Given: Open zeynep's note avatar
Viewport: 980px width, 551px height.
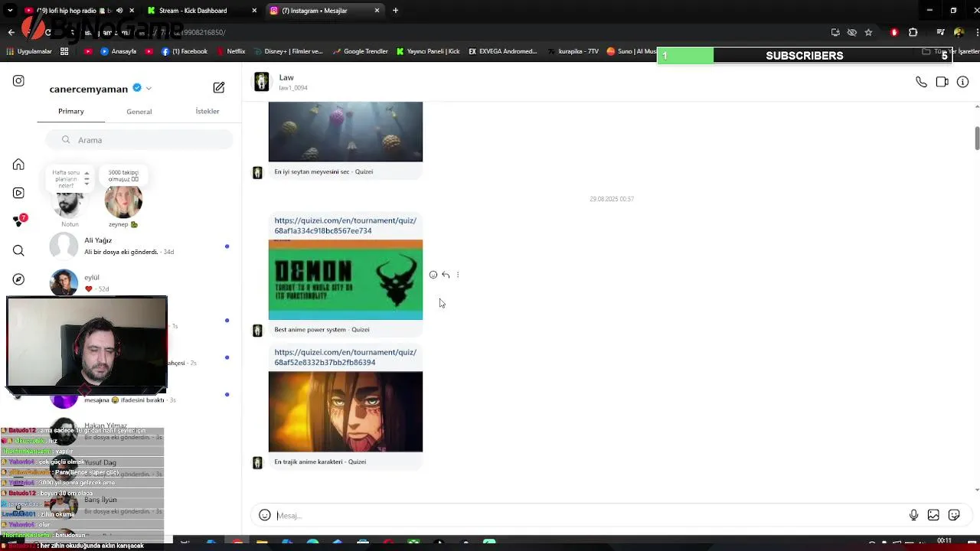Looking at the screenshot, I should 123,201.
